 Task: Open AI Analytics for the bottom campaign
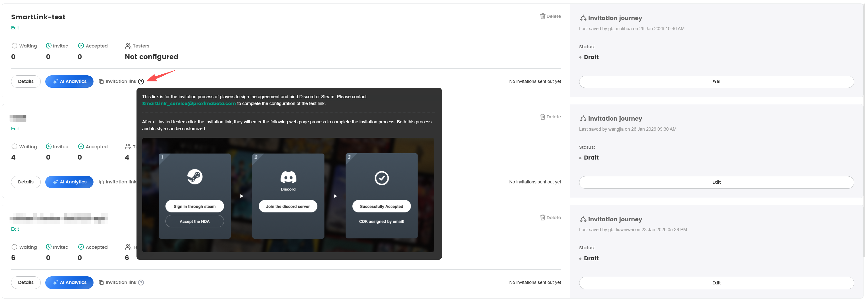coord(69,282)
